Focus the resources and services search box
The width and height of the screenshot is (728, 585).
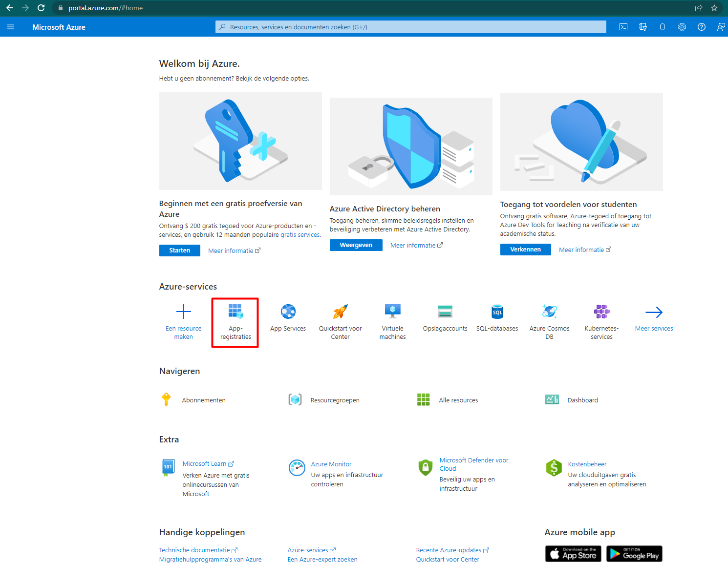tap(411, 27)
